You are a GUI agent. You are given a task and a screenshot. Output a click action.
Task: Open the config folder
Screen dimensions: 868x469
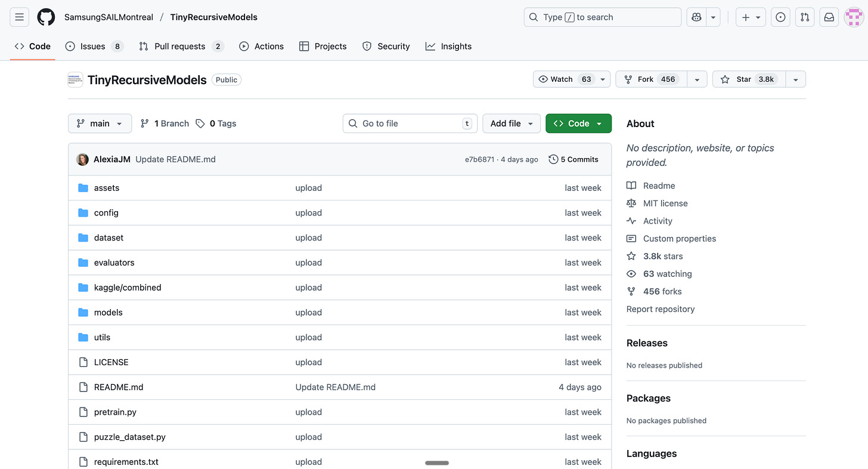106,213
